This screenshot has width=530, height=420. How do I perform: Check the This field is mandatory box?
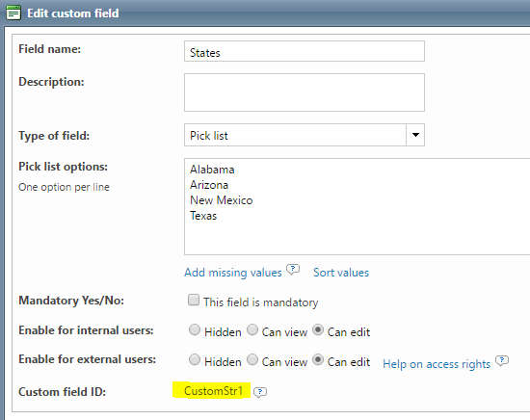point(194,300)
